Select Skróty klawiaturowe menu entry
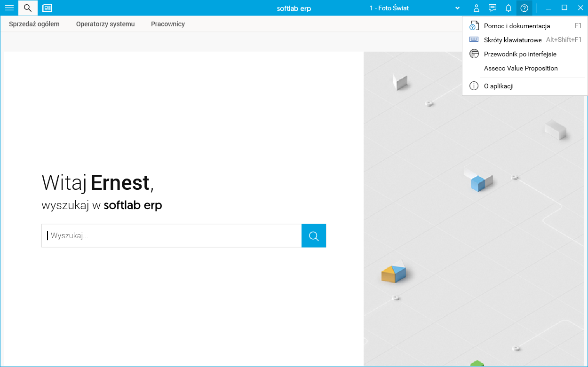 pos(525,40)
